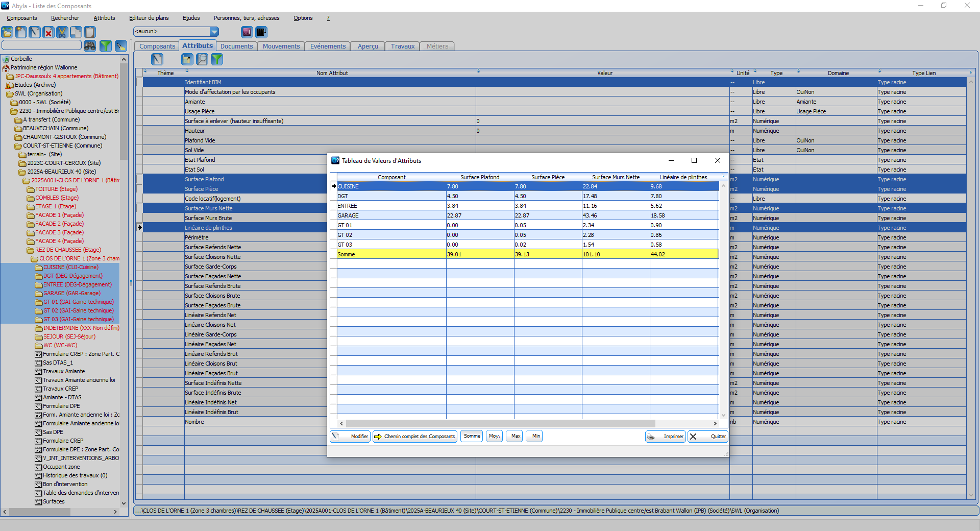980x531 pixels.
Task: Toggle the Somme button in dialog
Action: (x=472, y=436)
